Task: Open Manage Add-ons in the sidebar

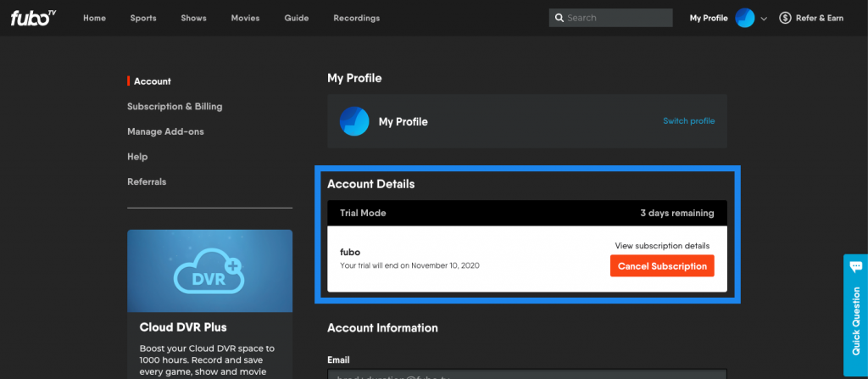Action: pos(165,131)
